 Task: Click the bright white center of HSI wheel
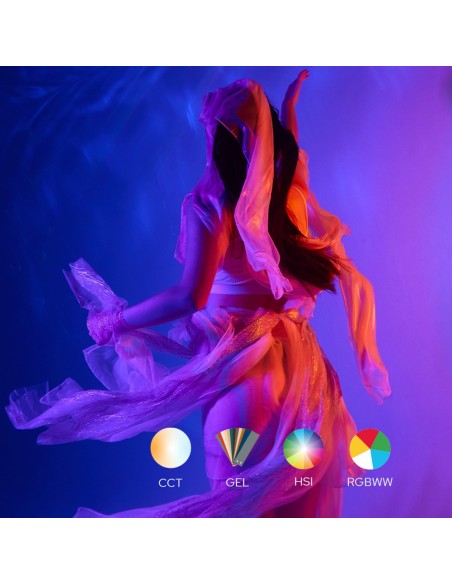(x=303, y=449)
